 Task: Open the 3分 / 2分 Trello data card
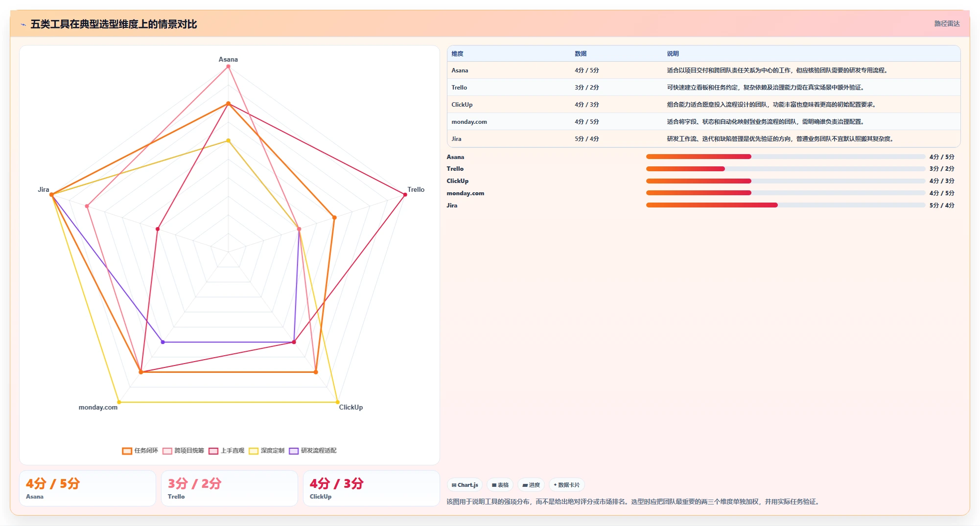tap(230, 488)
